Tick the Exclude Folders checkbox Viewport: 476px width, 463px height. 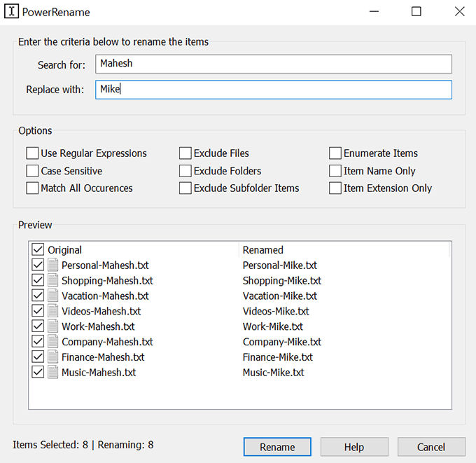click(185, 171)
